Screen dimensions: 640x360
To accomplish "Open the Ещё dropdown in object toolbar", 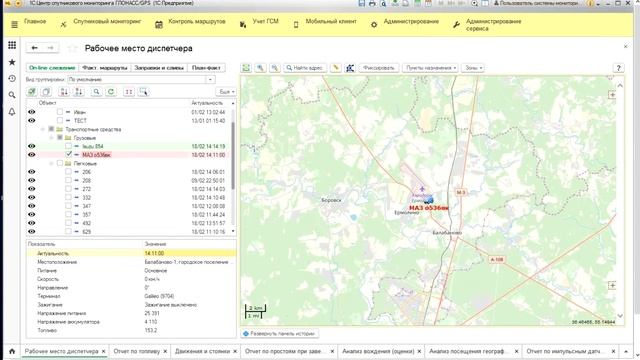I will (x=226, y=92).
